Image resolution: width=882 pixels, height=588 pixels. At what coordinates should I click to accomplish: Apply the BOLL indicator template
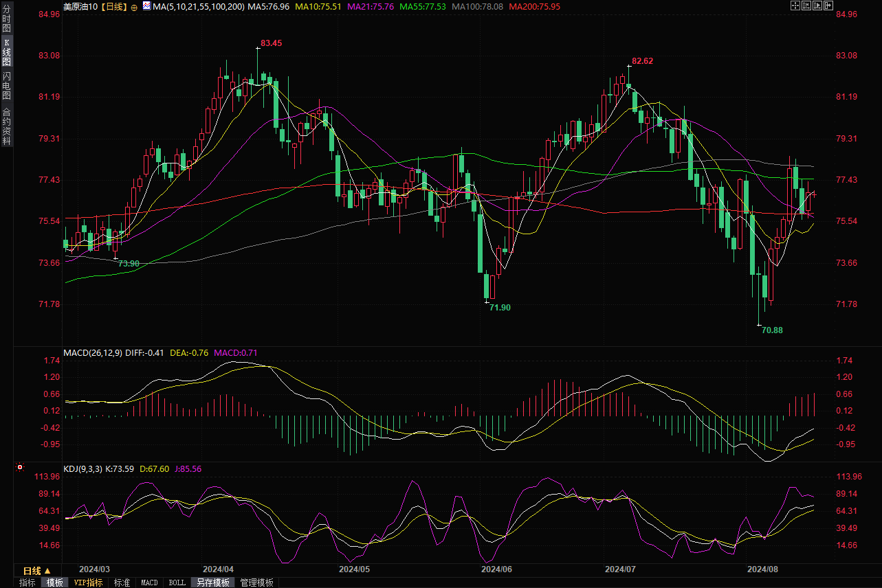[x=177, y=583]
